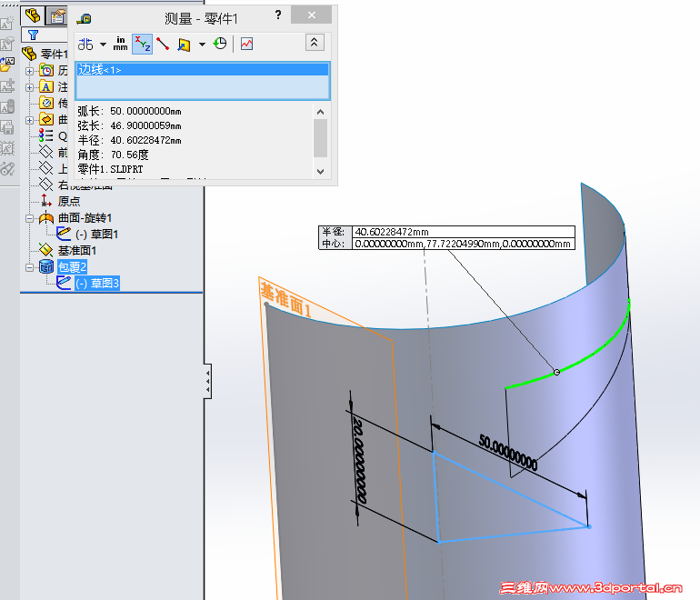This screenshot has height=600, width=700.
Task: Open help for the Measure dialog
Action: 278,15
